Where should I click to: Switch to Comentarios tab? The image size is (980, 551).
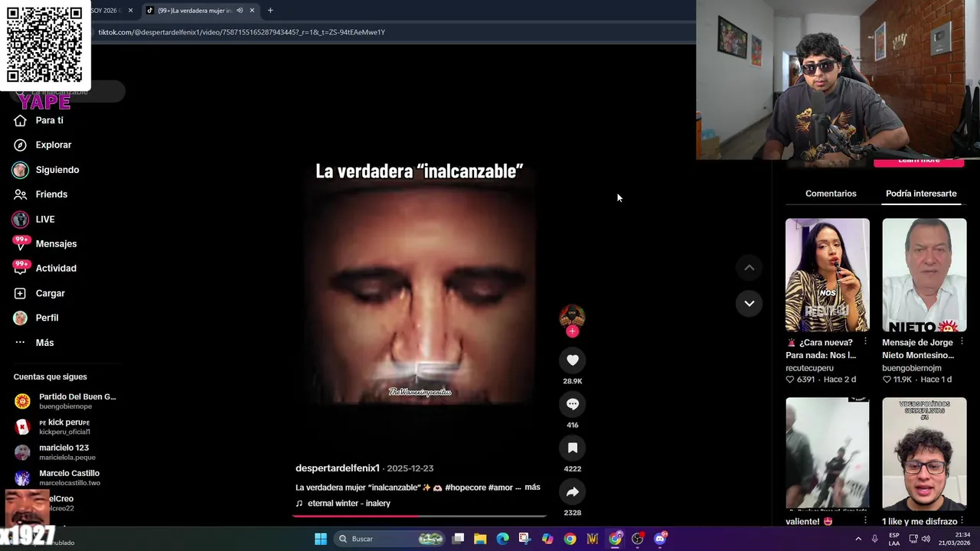(x=831, y=194)
